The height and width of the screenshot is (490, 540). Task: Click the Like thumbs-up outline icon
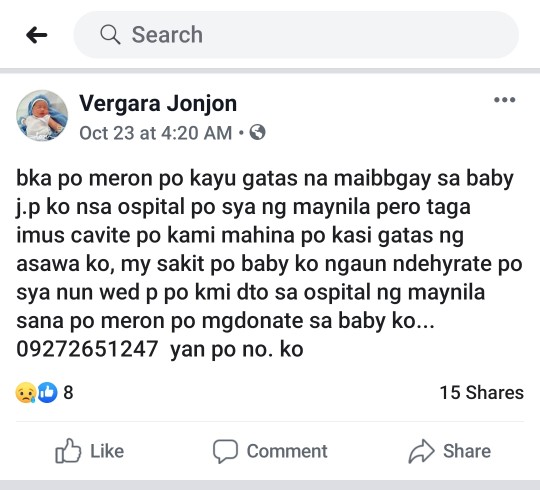[x=68, y=450]
